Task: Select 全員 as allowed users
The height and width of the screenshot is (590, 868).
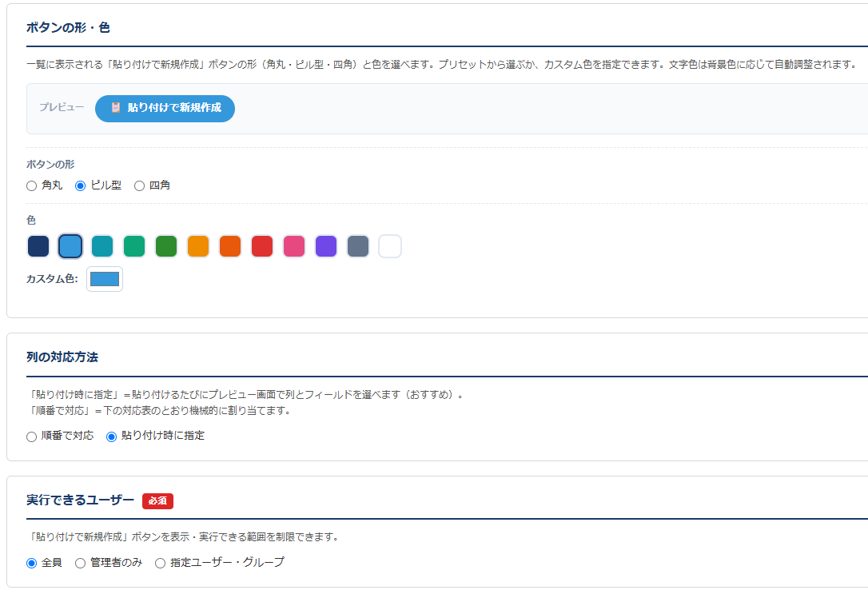Action: pos(31,563)
